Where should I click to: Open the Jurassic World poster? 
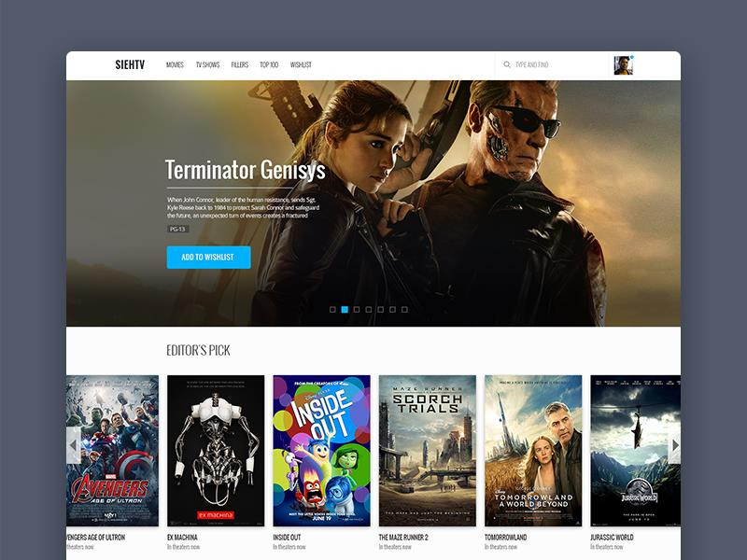pyautogui.click(x=636, y=451)
